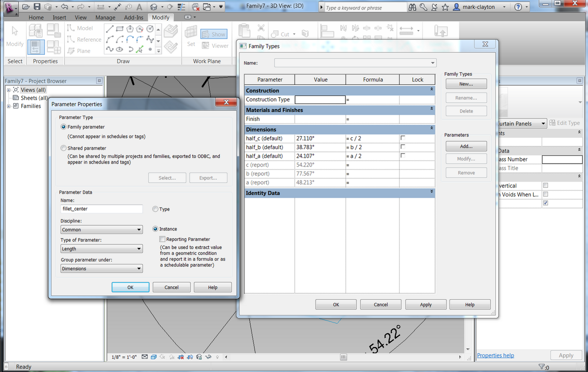Select the Inscribed Polygon draw tool
The width and height of the screenshot is (588, 372).
(130, 29)
